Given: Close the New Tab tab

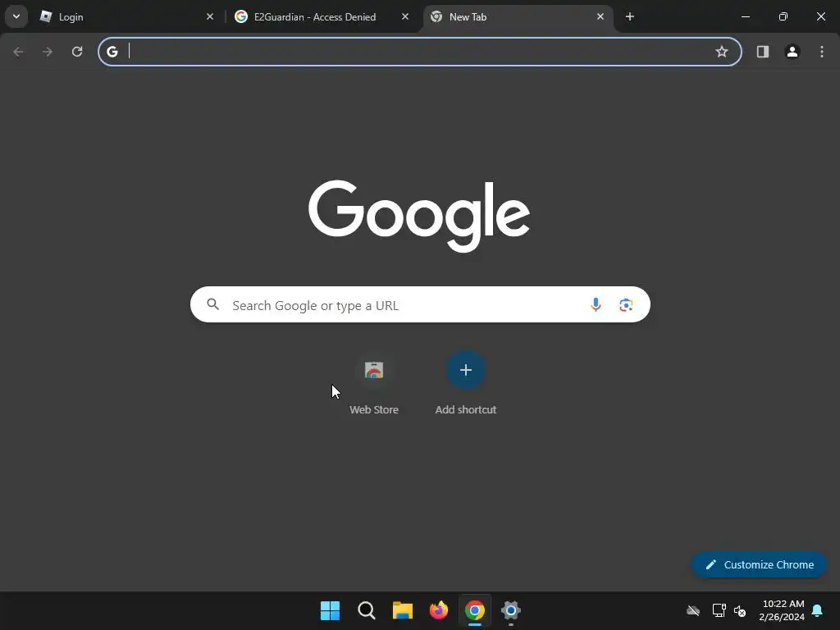Looking at the screenshot, I should pyautogui.click(x=600, y=16).
